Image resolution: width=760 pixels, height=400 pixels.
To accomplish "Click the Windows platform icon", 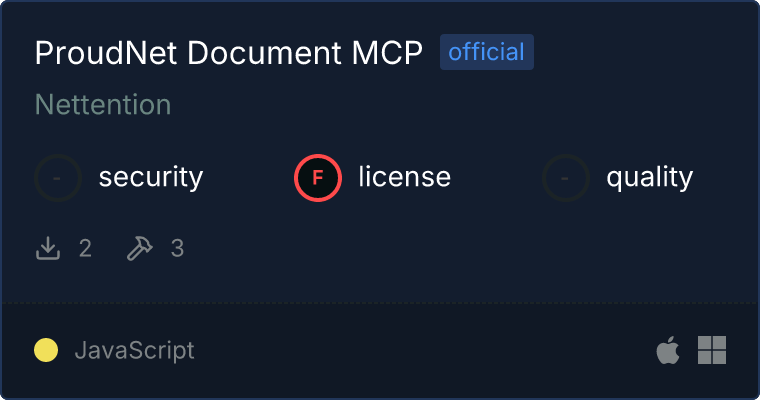I will pyautogui.click(x=712, y=350).
